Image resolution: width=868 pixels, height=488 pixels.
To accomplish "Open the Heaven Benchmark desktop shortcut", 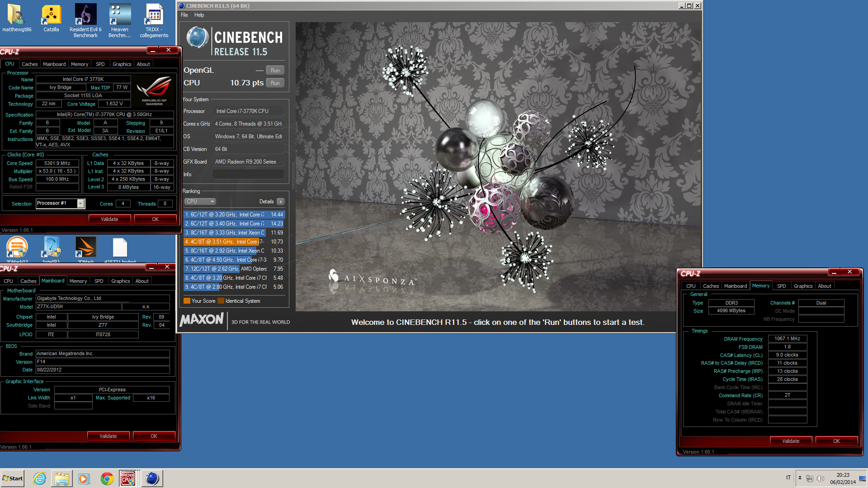I will (x=120, y=20).
